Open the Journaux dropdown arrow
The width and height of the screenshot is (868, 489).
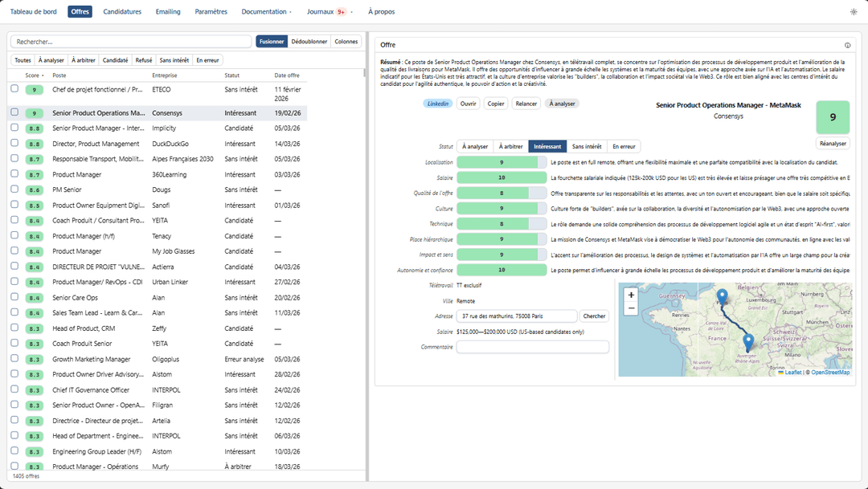coord(353,12)
